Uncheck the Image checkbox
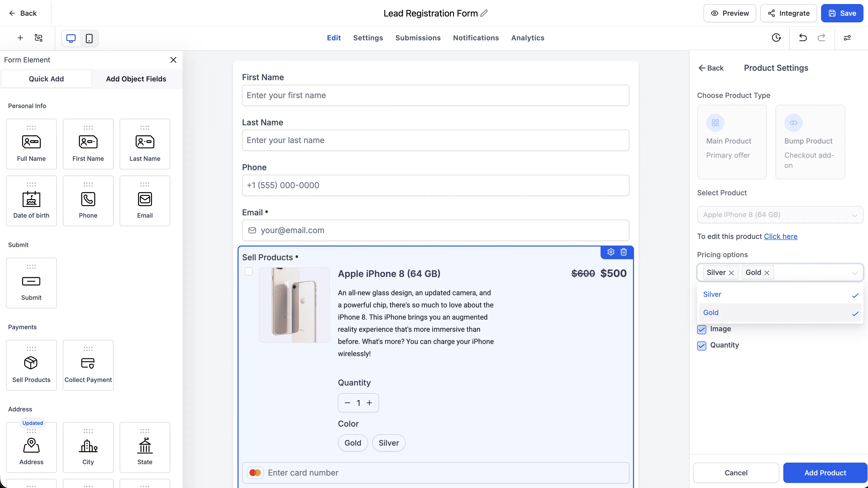This screenshot has height=488, width=868. point(701,329)
